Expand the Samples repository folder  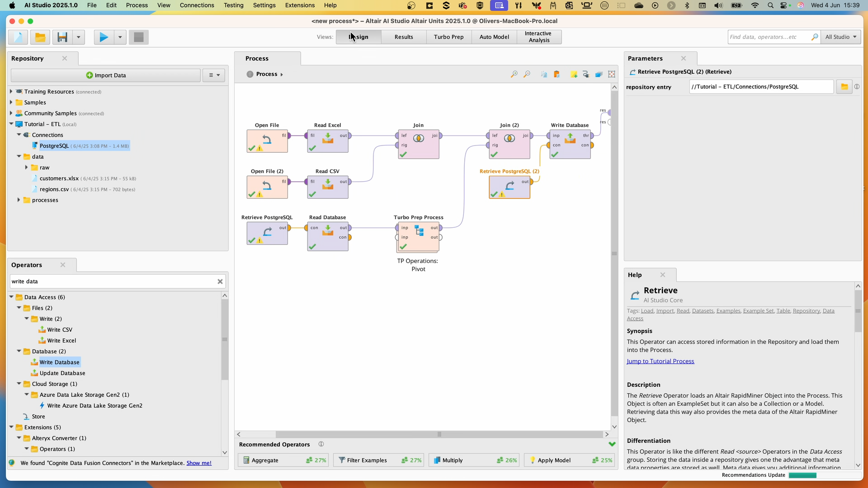(x=11, y=102)
